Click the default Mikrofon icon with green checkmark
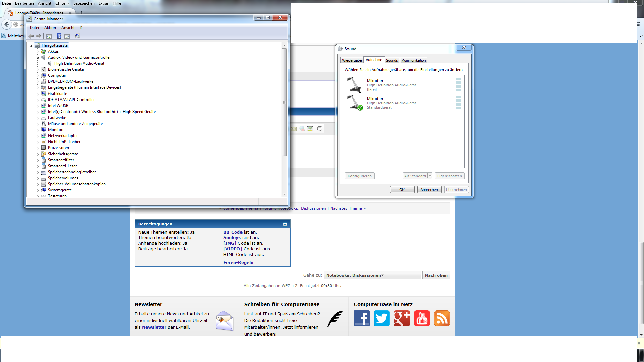 click(355, 103)
